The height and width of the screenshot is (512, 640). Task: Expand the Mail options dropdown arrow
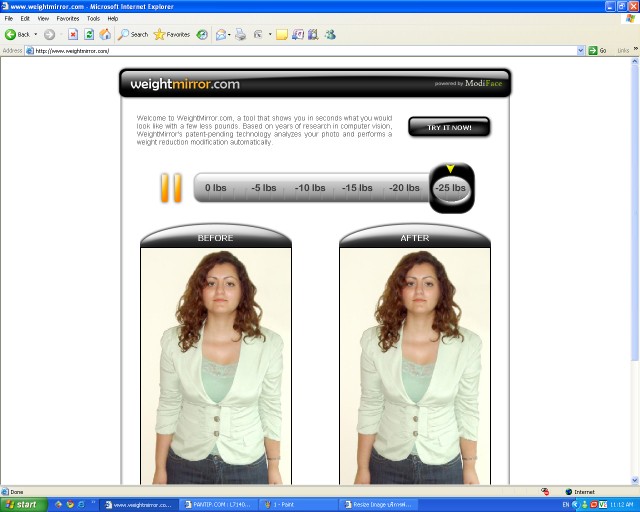click(x=229, y=35)
